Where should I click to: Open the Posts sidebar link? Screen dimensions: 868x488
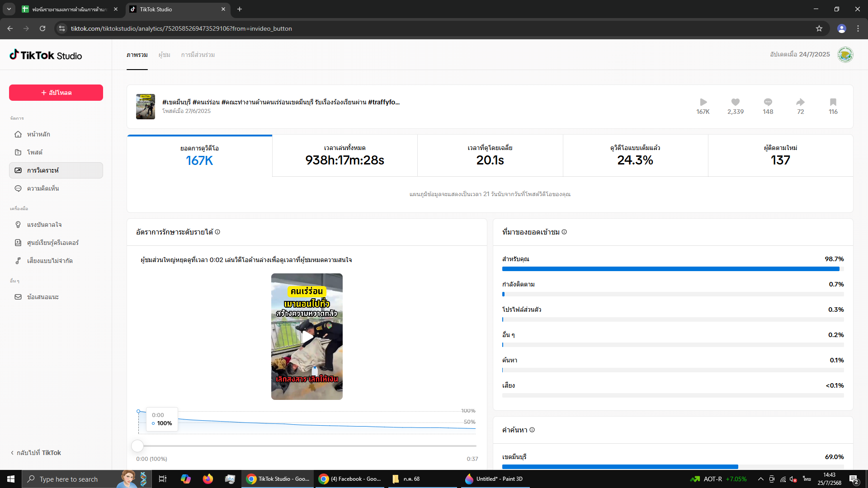pyautogui.click(x=56, y=152)
